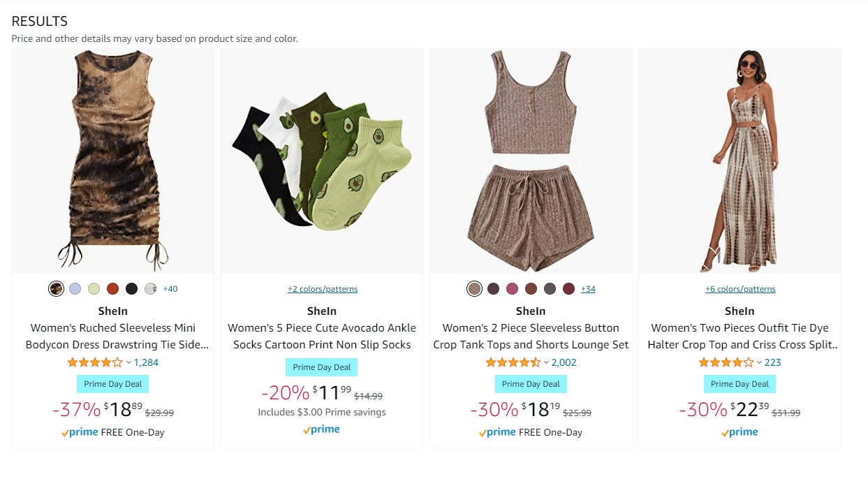Image resolution: width=868 pixels, height=488 pixels.
Task: Expand the ratings dropdown next to 1,284
Action: point(128,362)
